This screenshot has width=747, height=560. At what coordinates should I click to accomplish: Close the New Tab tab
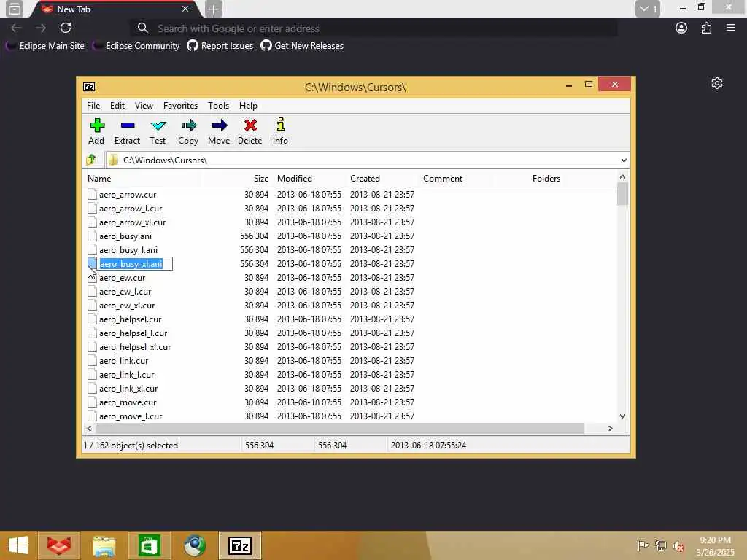pyautogui.click(x=185, y=9)
